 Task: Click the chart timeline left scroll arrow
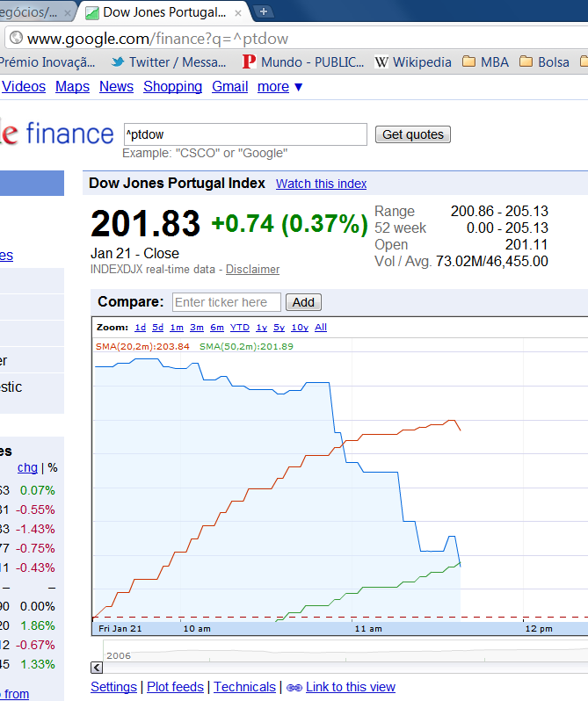pos(97,668)
